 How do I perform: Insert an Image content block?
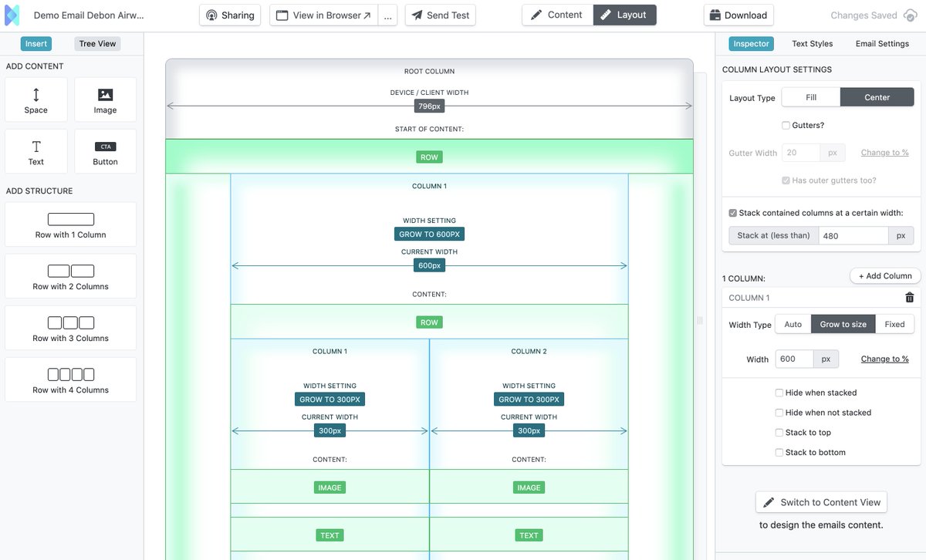[x=106, y=100]
